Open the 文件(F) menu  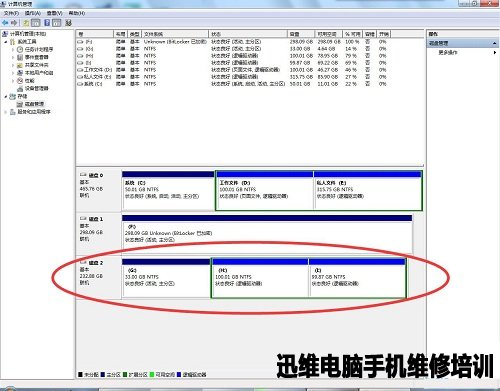point(11,13)
